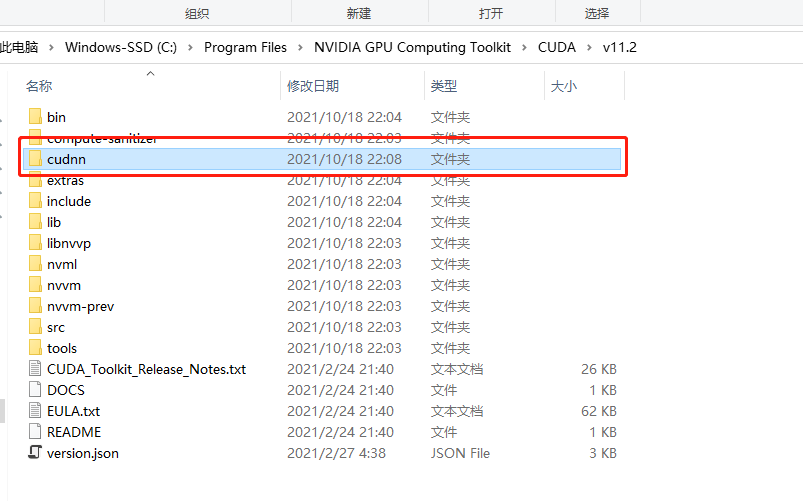Viewport: 803px width, 501px height.
Task: Open the 新建 ribbon group
Action: (x=358, y=13)
